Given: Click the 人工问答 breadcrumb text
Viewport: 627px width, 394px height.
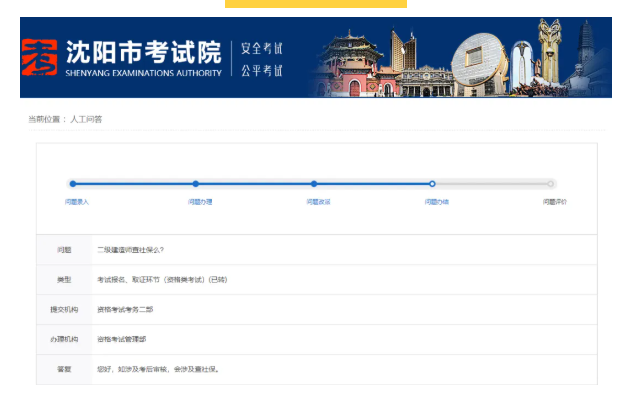Looking at the screenshot, I should click(x=86, y=119).
